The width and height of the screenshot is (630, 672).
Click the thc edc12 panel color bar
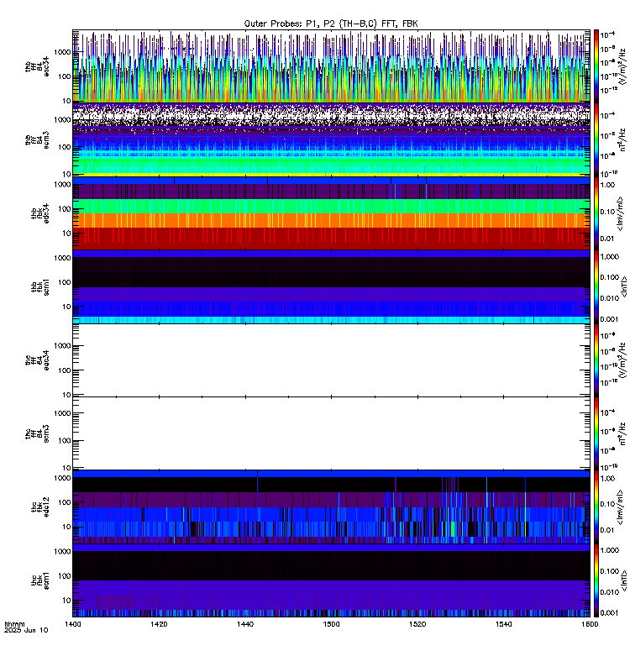click(596, 507)
